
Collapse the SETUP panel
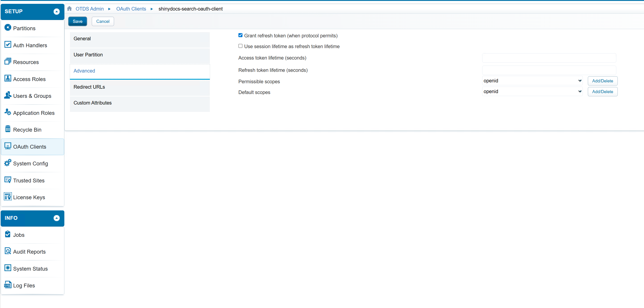tap(57, 11)
